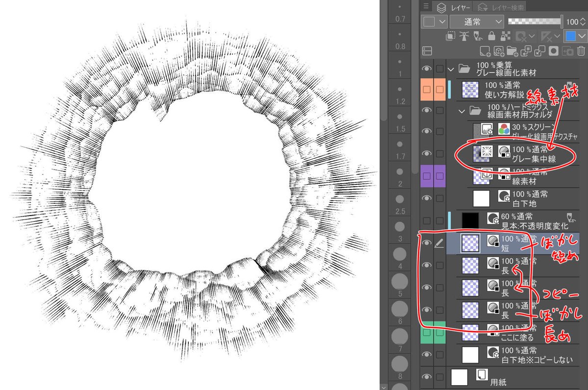Collapse the グレー線画化素材 folder
The image size is (588, 390).
451,69
